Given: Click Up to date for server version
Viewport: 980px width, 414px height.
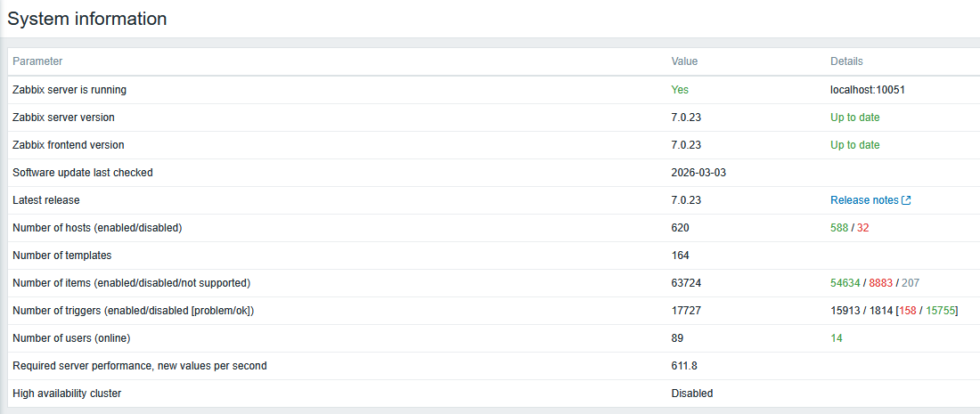Looking at the screenshot, I should [855, 118].
